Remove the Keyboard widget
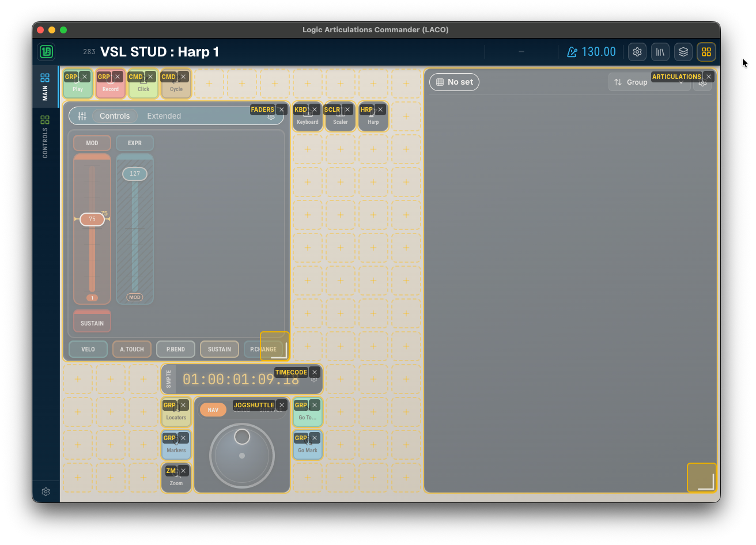The height and width of the screenshot is (545, 756). pos(315,109)
